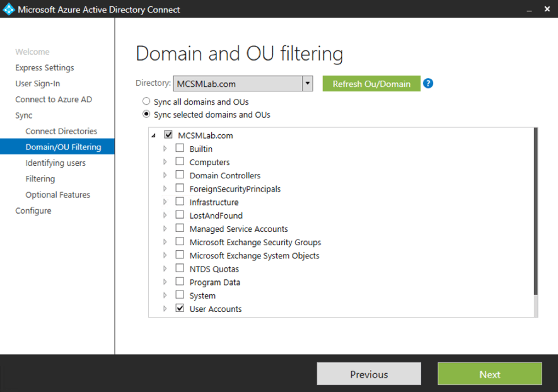Select Sync all domains and OUs option
Screen dimensions: 558x392
click(146, 101)
